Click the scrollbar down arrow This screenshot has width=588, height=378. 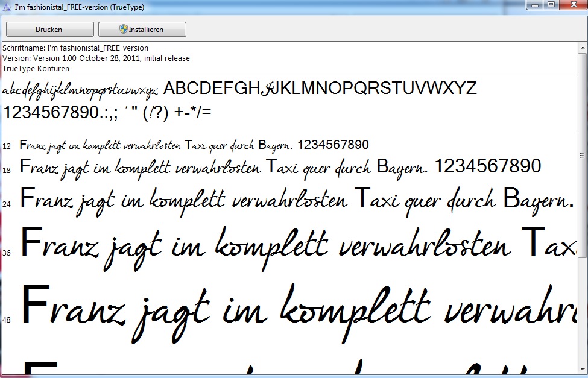coord(583,370)
